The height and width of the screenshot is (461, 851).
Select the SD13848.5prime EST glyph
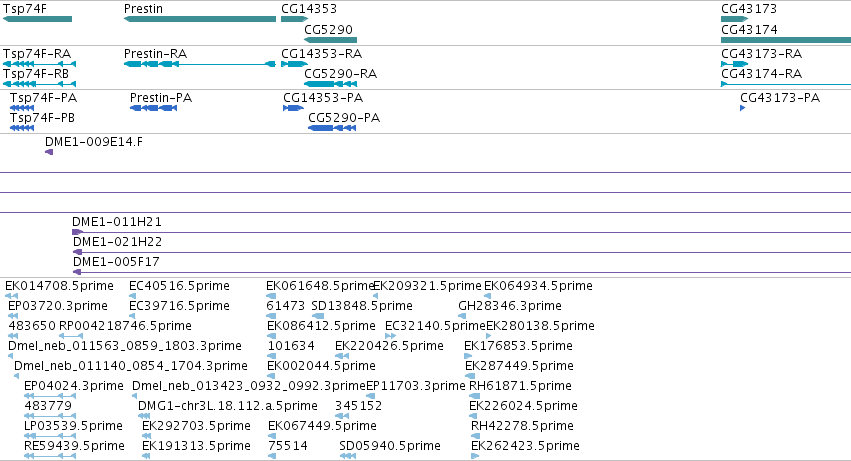click(318, 316)
